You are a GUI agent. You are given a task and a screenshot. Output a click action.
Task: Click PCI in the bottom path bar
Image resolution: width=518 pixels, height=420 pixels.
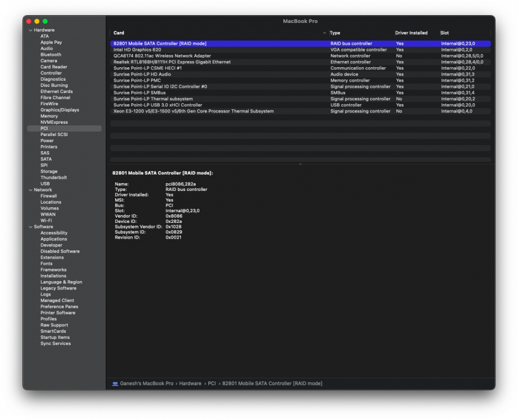click(x=212, y=384)
